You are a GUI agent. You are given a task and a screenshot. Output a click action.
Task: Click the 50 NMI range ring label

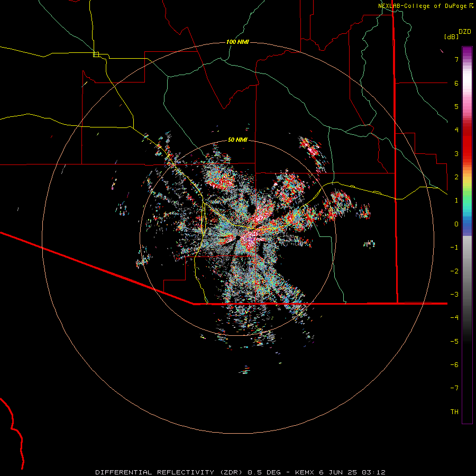[237, 140]
